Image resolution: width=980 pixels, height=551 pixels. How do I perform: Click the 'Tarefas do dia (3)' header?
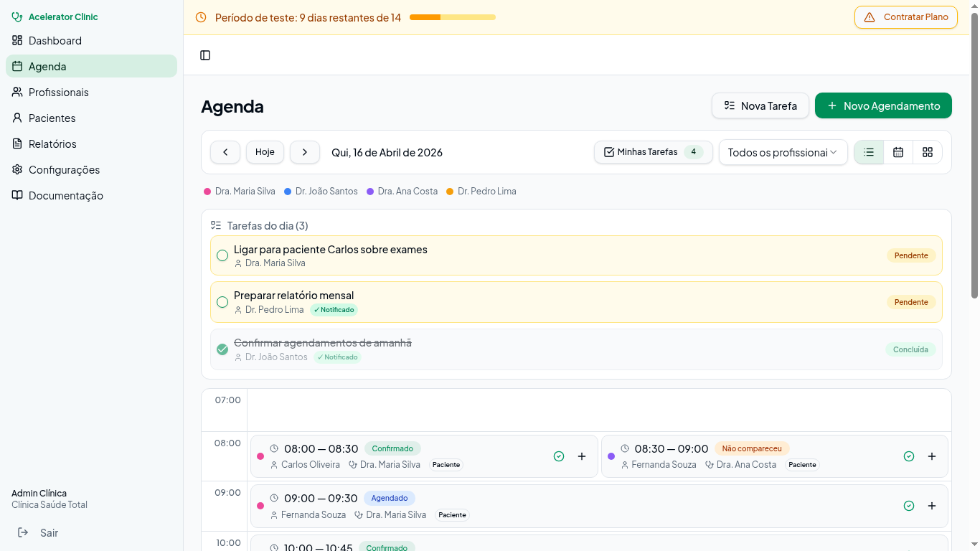[x=267, y=225]
